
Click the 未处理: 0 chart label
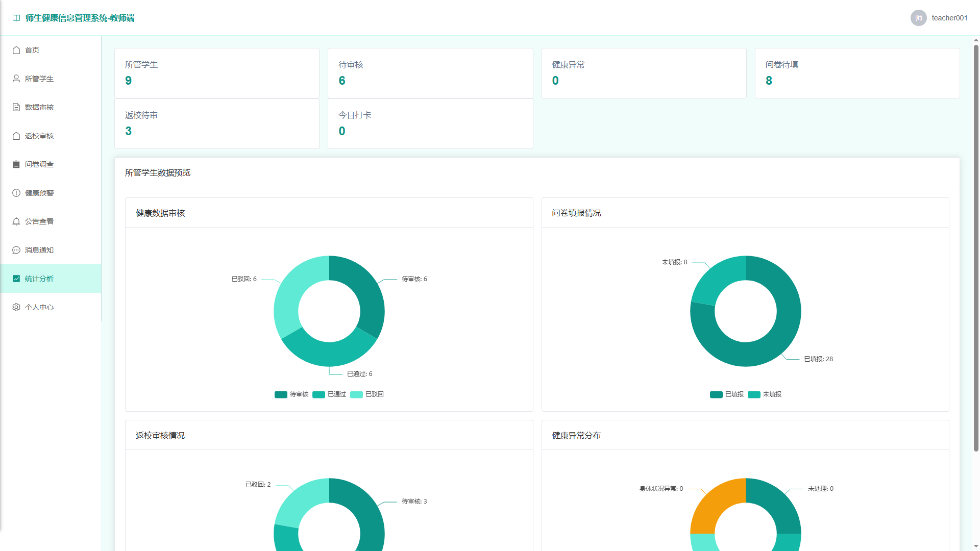point(820,489)
